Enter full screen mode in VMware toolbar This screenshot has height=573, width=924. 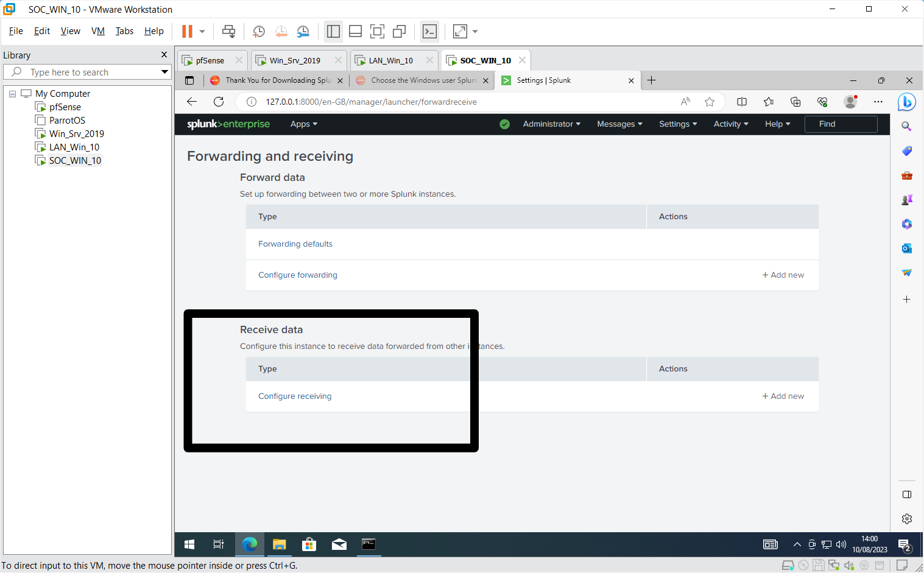coord(377,31)
